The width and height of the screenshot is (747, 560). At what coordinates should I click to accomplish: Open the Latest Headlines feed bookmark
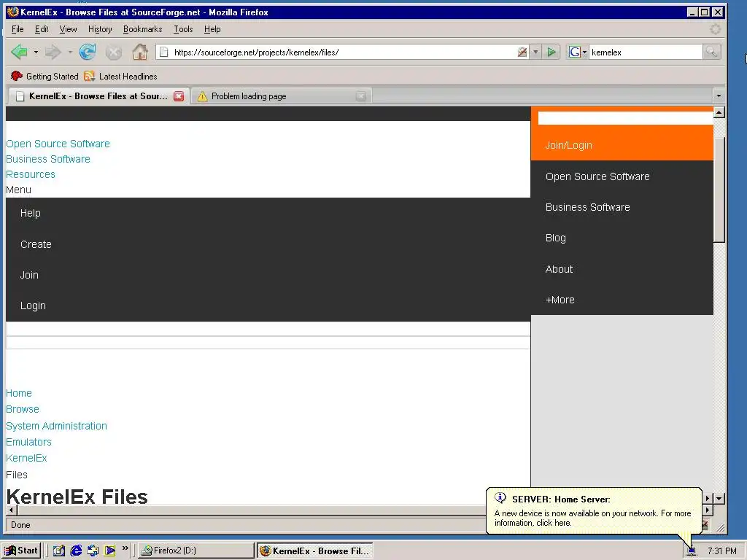(120, 76)
